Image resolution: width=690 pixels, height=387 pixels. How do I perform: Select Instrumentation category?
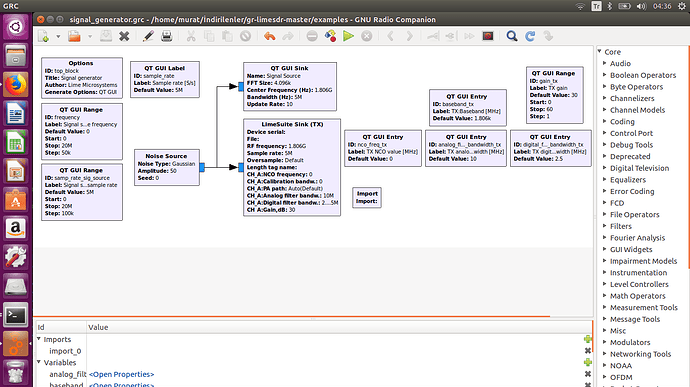[x=639, y=273]
